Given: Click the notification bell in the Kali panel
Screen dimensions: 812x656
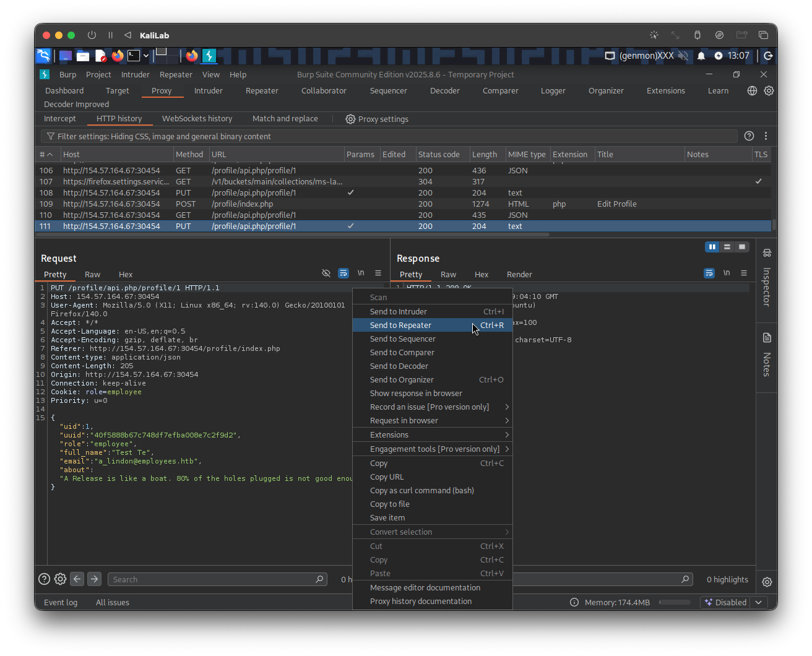Looking at the screenshot, I should pos(701,56).
